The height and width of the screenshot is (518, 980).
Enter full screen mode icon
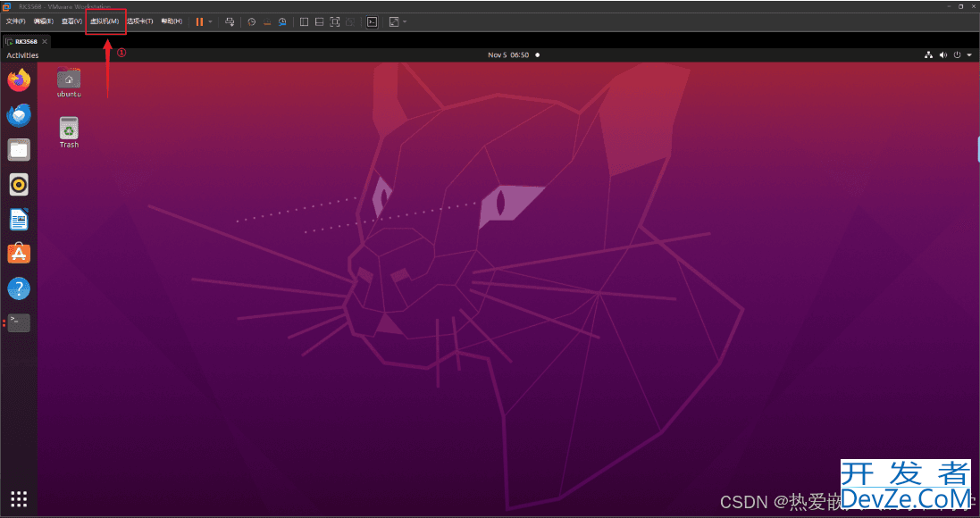335,21
